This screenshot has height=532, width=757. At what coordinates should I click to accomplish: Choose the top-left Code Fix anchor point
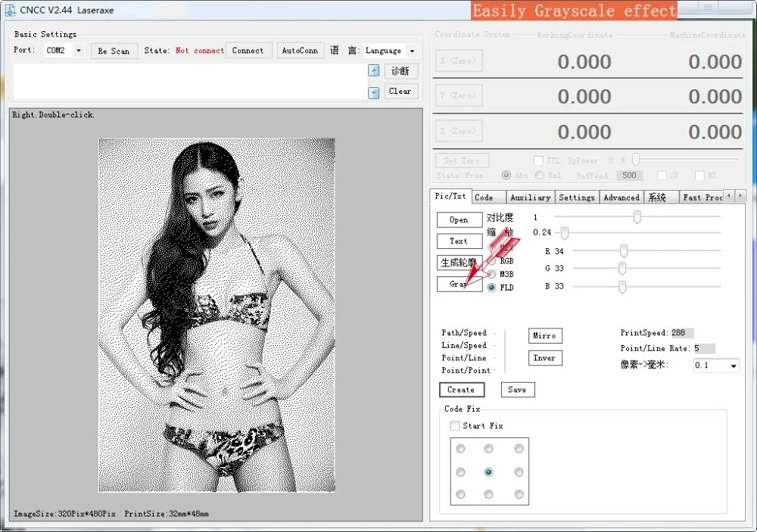coord(460,449)
